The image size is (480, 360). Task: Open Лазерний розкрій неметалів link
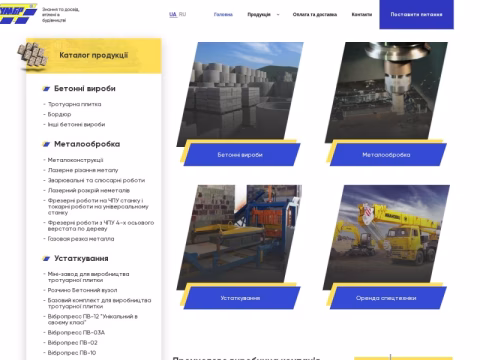click(x=89, y=190)
